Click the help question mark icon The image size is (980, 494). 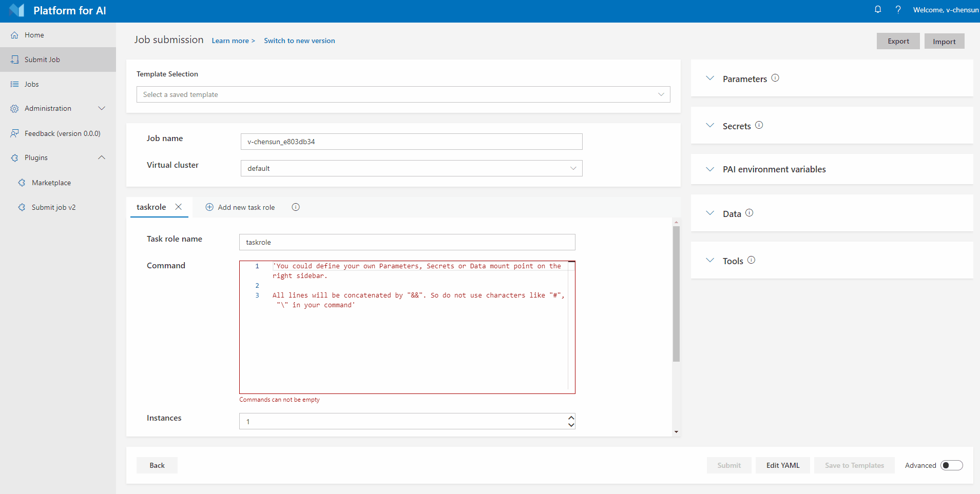(898, 9)
